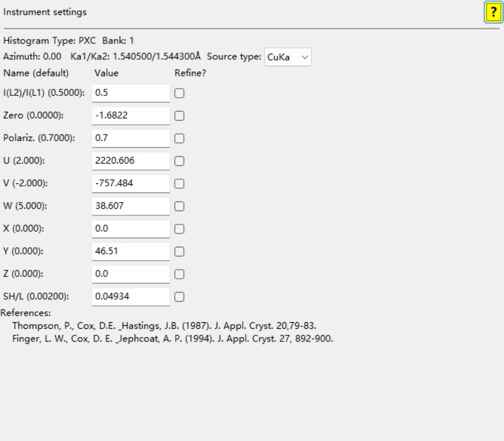Open the Source type CuKa dropdown
504x441 pixels.
point(288,57)
